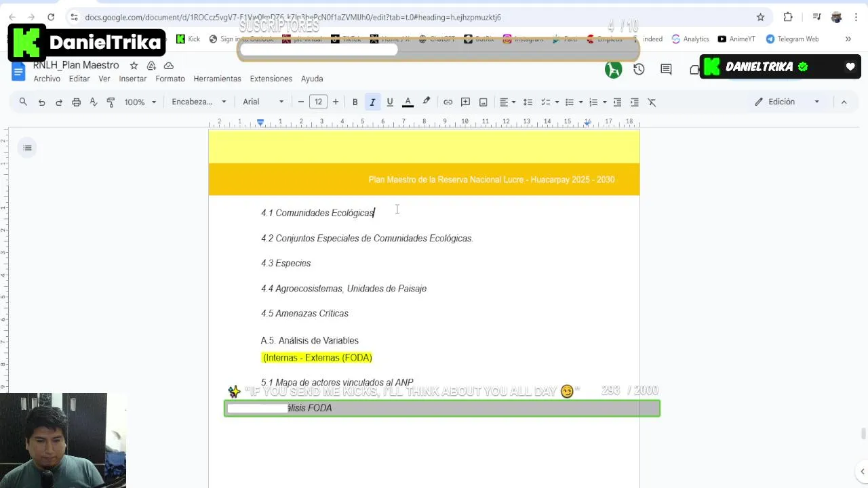Screen dimensions: 868x488
Task: Open the indeed bookmark
Action: (652, 39)
